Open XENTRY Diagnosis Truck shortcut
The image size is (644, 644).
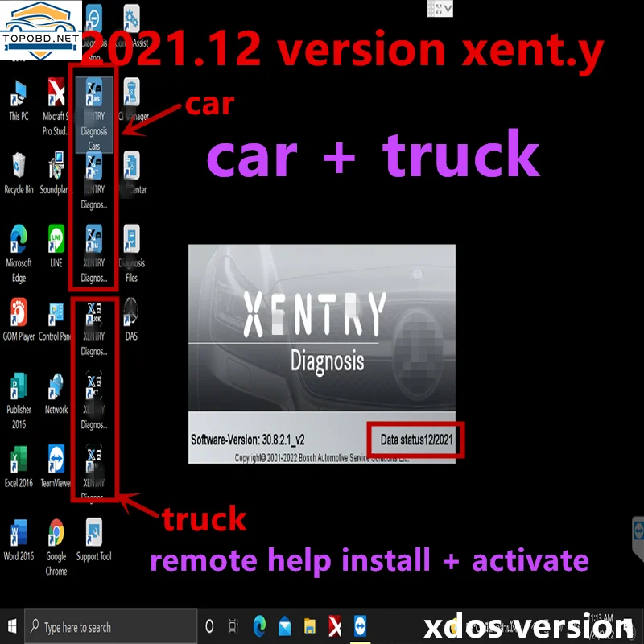coord(94,328)
